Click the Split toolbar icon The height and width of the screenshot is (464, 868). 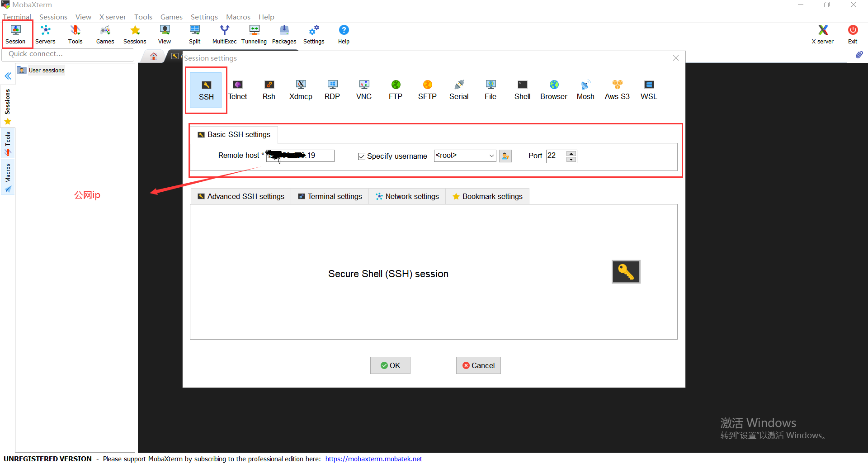click(194, 34)
